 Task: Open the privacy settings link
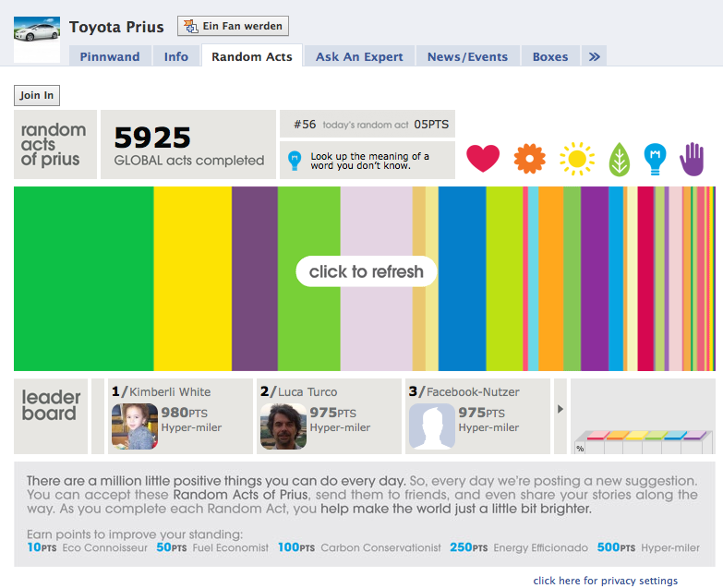605,581
